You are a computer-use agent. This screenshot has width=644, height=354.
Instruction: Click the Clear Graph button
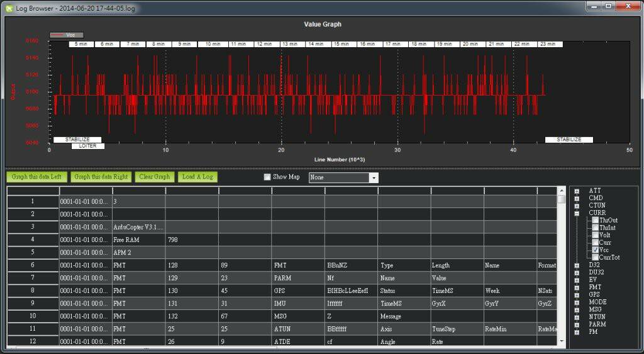tap(154, 177)
